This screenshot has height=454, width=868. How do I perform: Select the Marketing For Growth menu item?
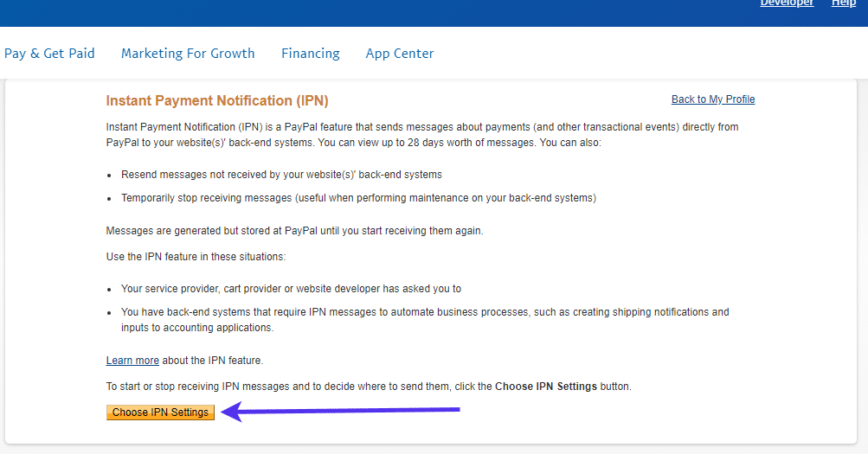(x=188, y=54)
